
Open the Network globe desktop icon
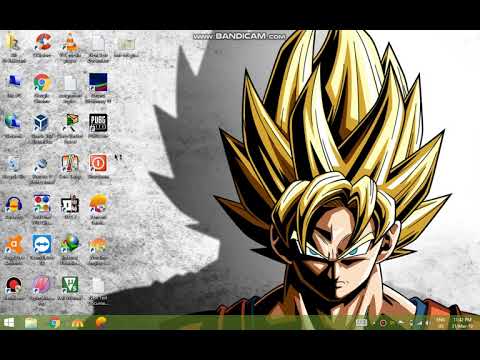tap(14, 126)
